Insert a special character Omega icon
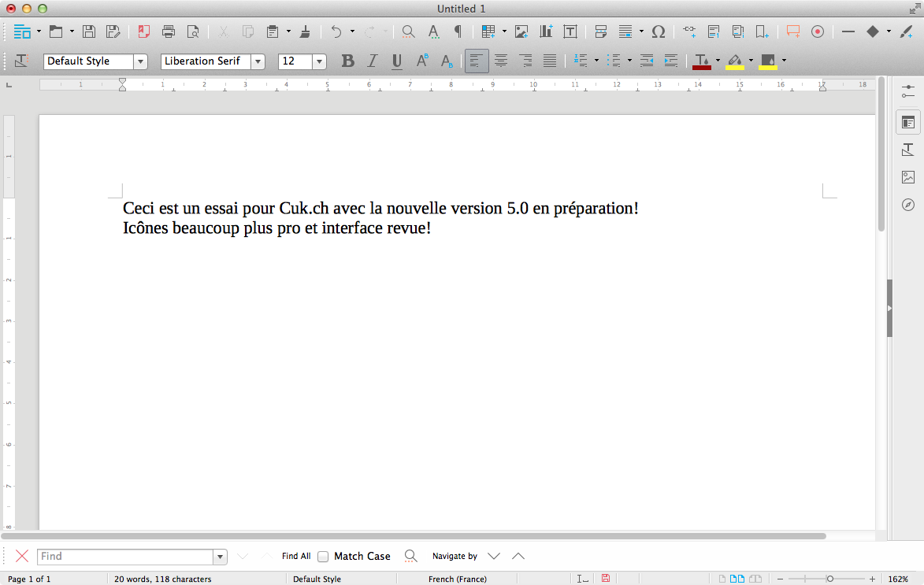 point(659,31)
